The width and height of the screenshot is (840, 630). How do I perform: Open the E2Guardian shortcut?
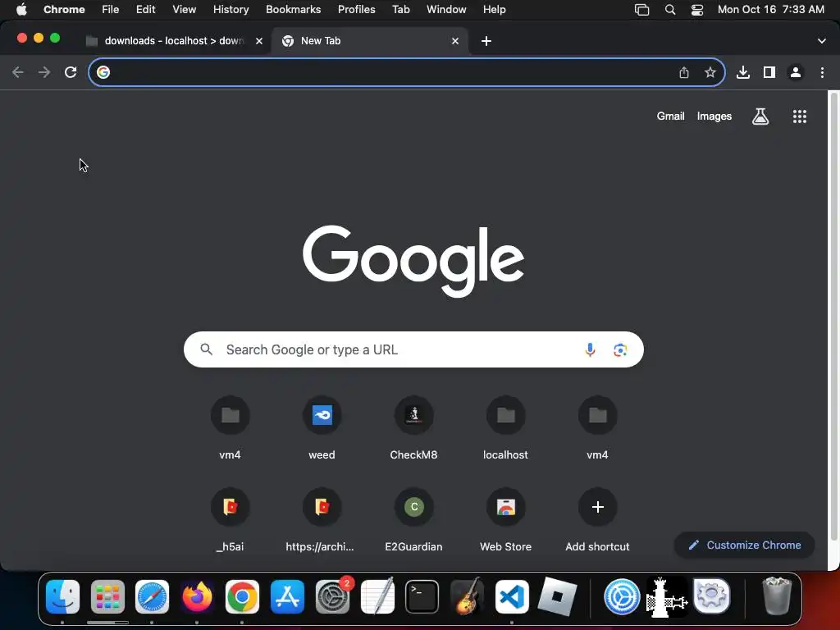[413, 519]
